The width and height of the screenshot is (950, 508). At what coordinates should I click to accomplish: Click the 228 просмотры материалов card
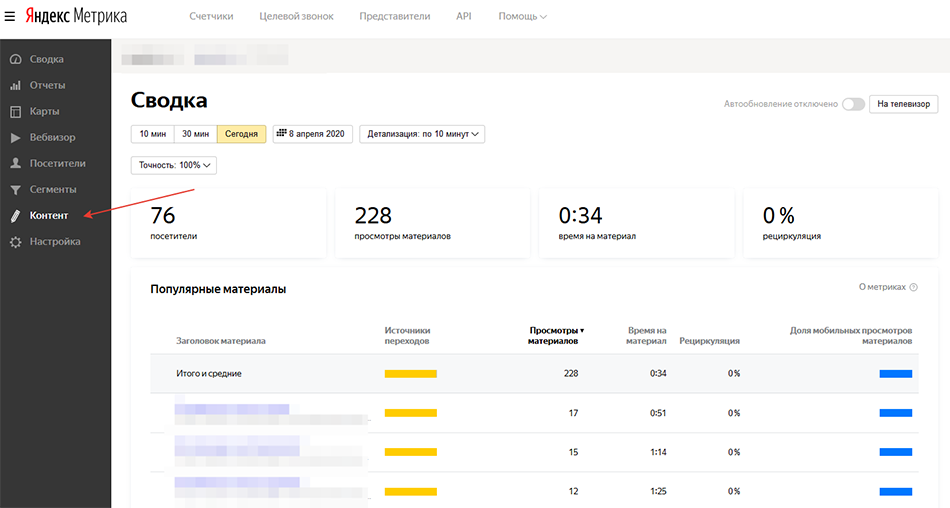(433, 222)
